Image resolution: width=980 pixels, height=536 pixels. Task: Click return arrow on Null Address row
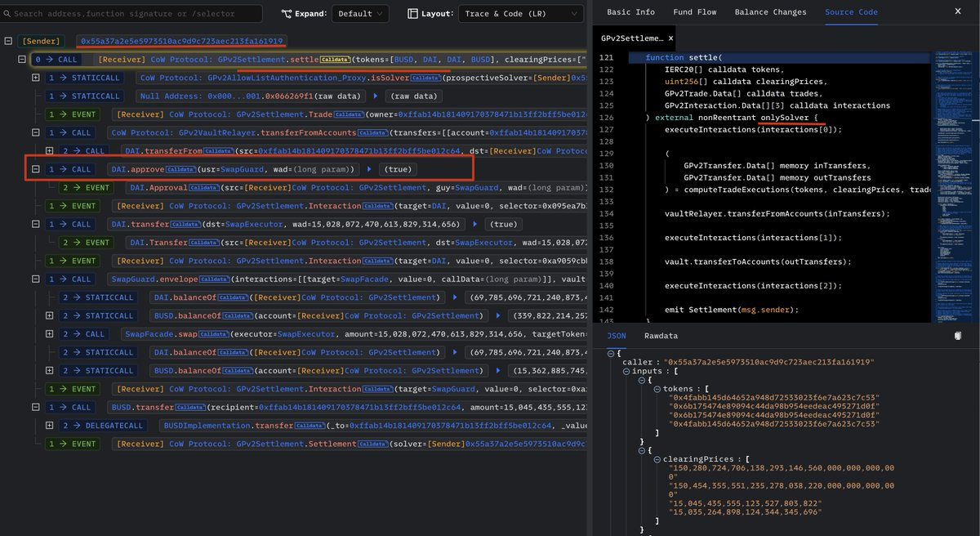point(375,96)
